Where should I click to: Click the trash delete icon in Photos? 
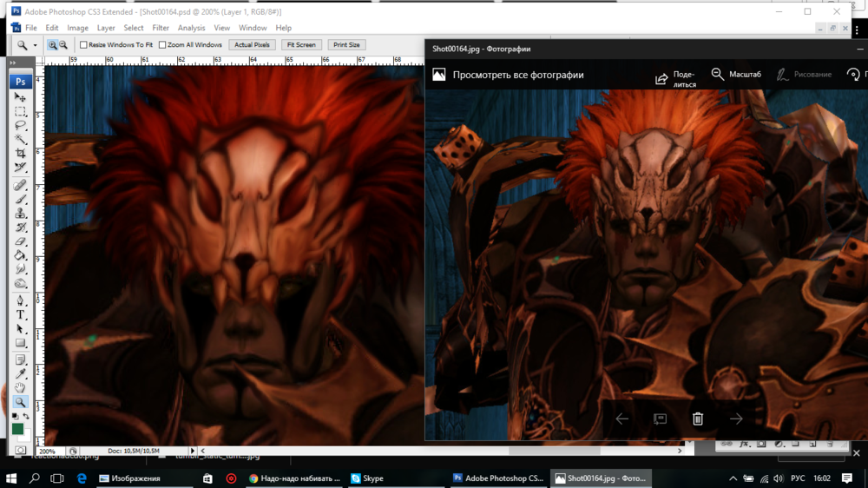pos(698,419)
